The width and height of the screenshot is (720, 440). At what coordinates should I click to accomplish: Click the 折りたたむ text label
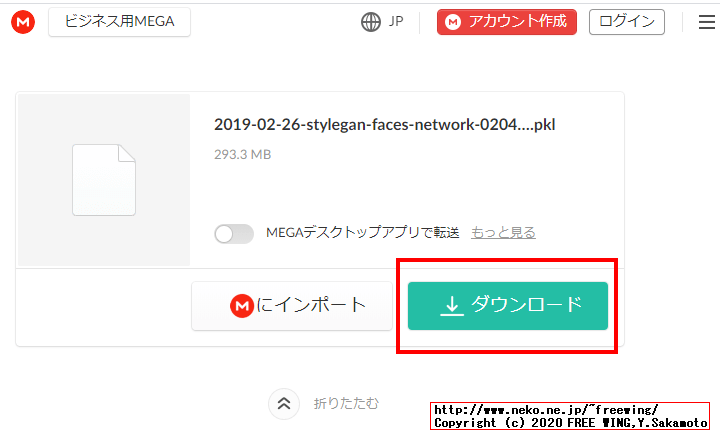[x=346, y=404]
